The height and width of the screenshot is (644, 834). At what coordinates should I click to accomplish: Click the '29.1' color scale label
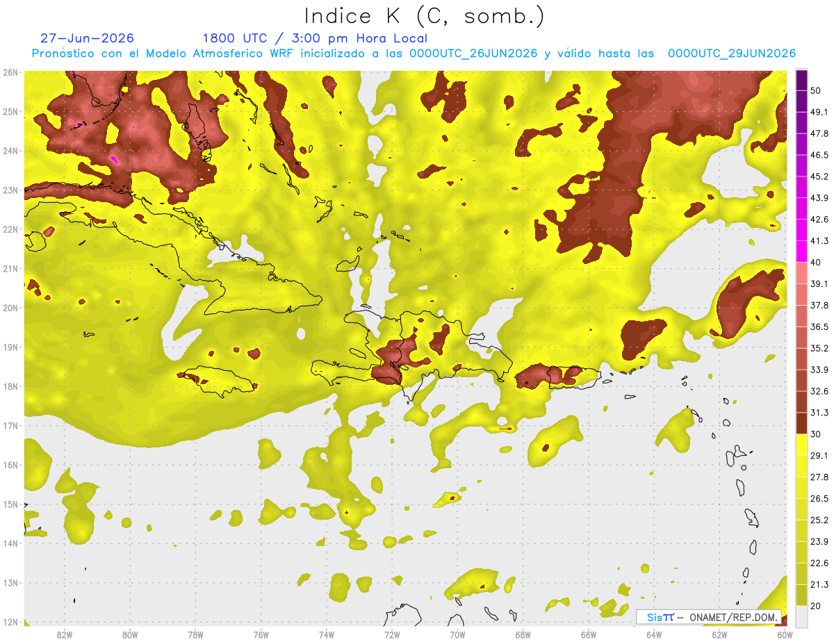(x=819, y=456)
